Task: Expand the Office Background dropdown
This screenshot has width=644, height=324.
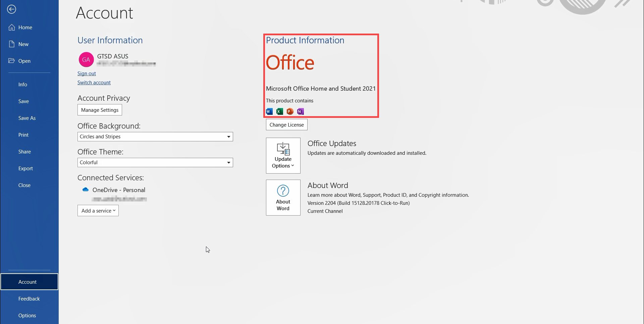Action: click(228, 137)
